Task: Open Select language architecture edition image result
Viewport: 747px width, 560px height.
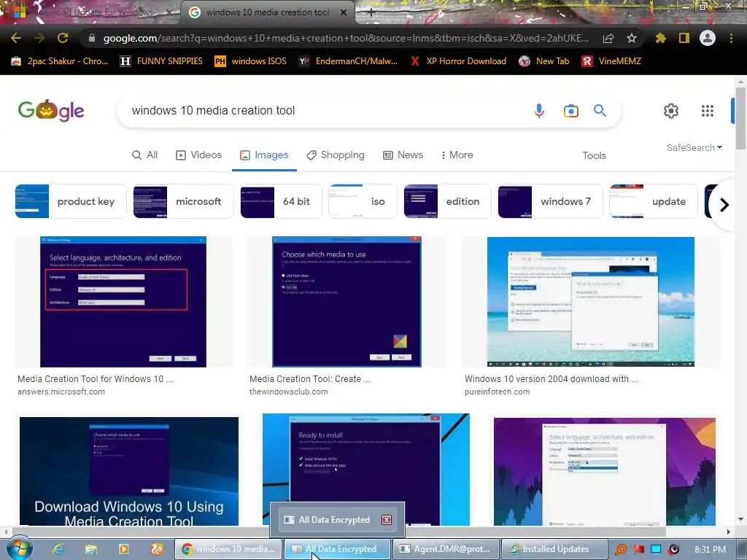Action: [x=123, y=302]
